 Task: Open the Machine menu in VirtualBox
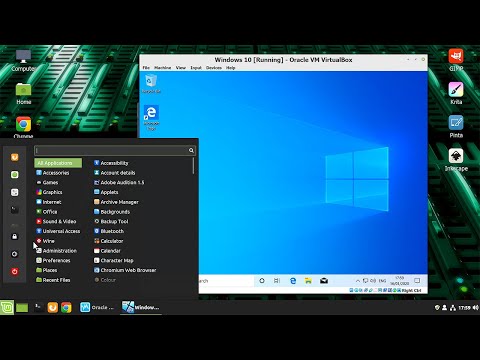click(162, 68)
